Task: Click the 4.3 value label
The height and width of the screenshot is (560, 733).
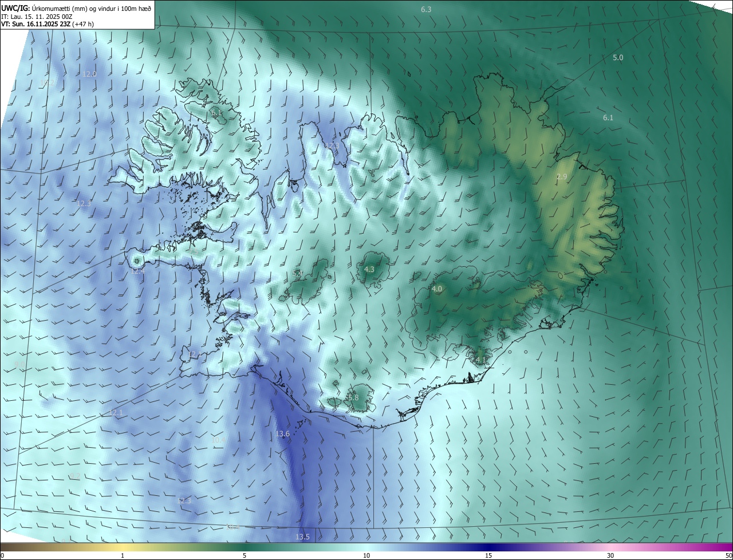Action: tap(369, 269)
